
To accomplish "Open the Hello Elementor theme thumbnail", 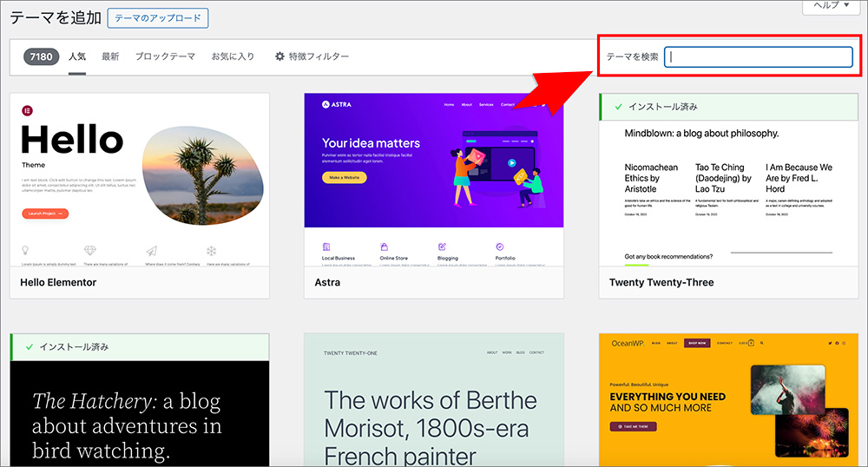I will coord(140,180).
